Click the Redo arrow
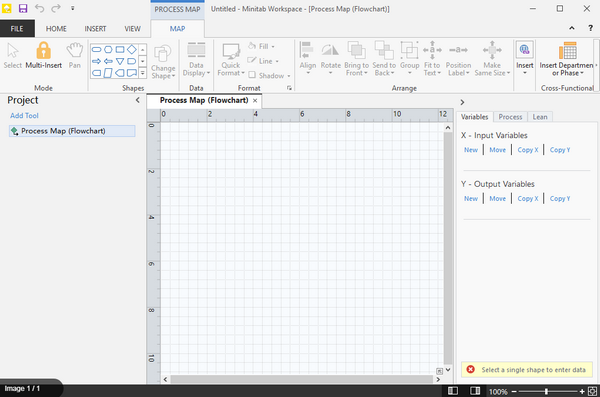Image resolution: width=600 pixels, height=397 pixels. [x=56, y=8]
